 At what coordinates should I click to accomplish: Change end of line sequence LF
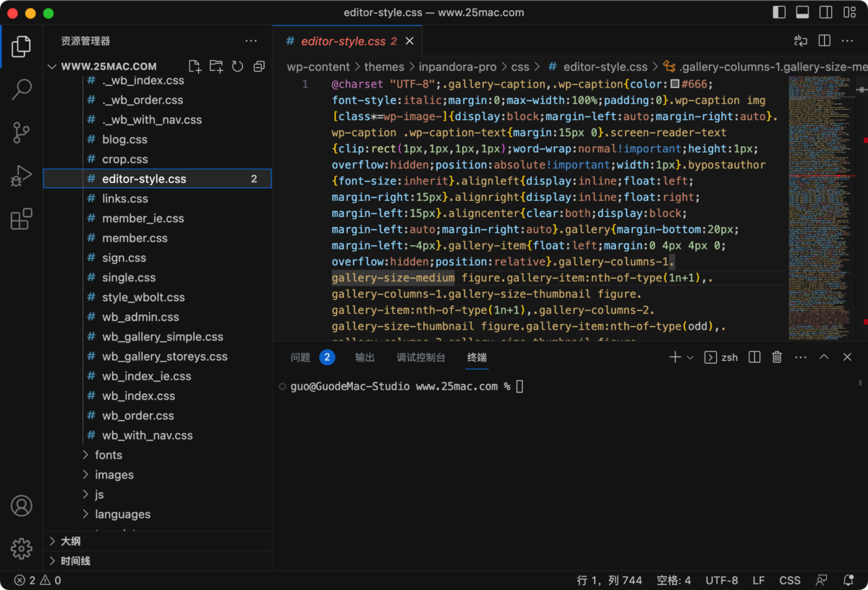(759, 581)
